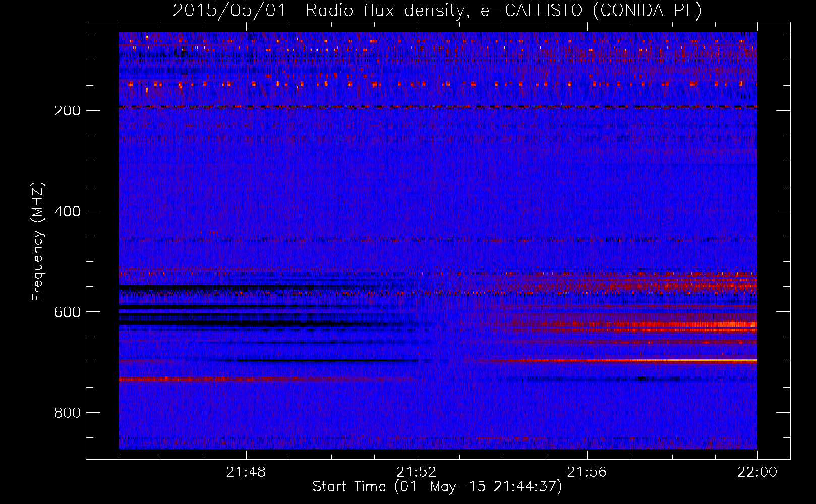Click the thin red-black line at 200 MHz
Viewport: 816px width, 504px height.
click(438, 107)
